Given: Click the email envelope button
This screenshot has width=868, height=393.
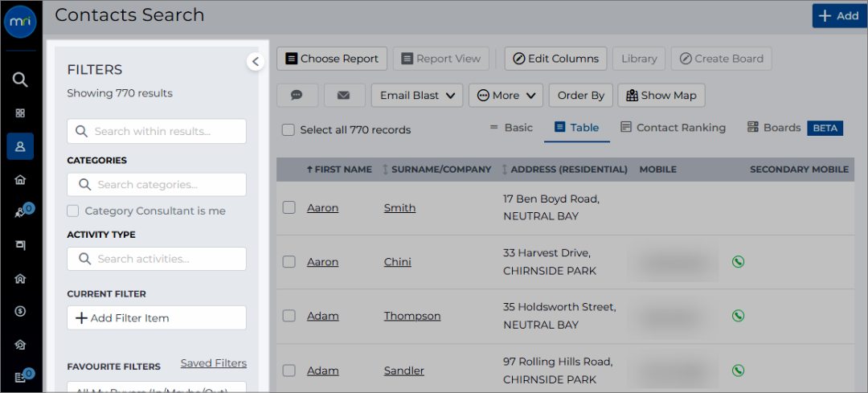Looking at the screenshot, I should [344, 95].
